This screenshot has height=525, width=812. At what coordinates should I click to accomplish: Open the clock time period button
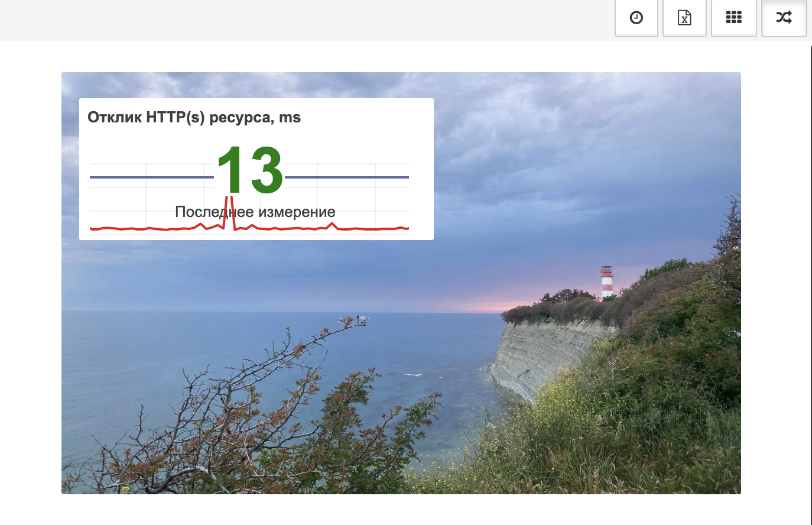coord(636,18)
